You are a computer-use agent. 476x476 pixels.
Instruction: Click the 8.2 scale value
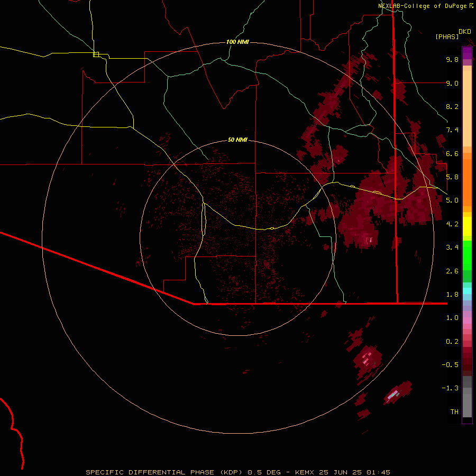[452, 106]
